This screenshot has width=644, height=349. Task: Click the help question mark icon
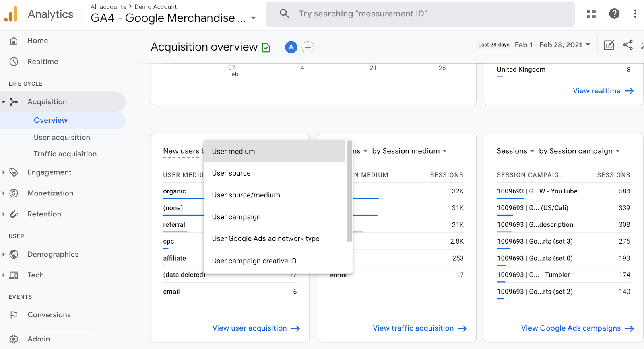614,14
